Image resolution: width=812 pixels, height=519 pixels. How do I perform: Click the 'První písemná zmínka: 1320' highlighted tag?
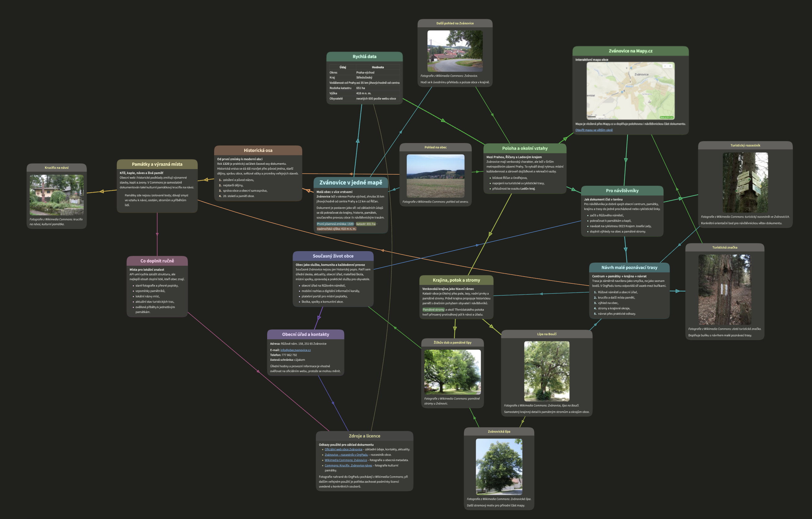point(335,224)
